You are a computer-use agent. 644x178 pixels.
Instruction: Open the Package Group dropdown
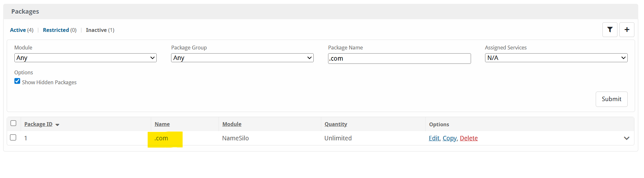(242, 58)
